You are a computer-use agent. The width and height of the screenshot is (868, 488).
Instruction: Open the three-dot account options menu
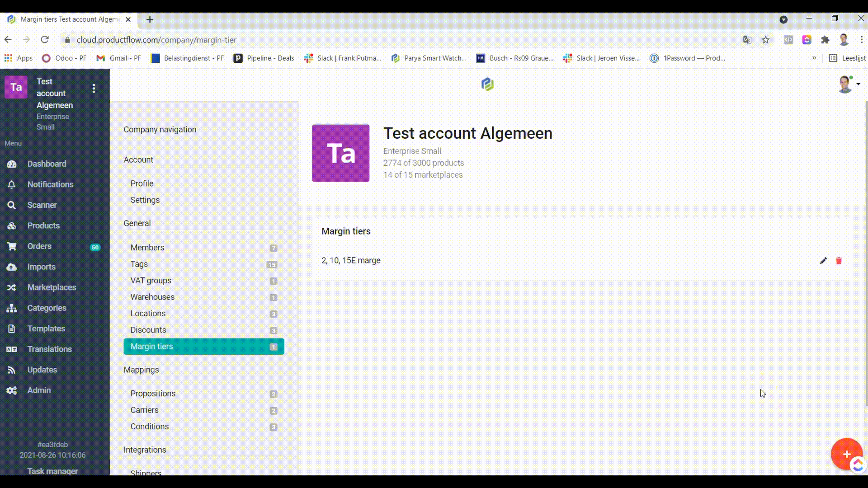click(x=94, y=89)
